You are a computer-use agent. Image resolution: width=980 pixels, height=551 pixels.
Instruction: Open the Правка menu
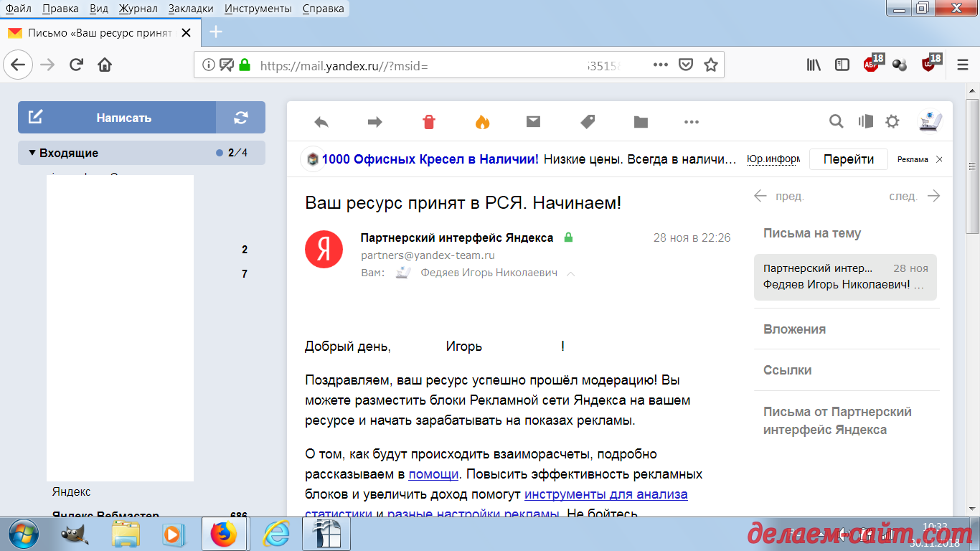click(60, 9)
